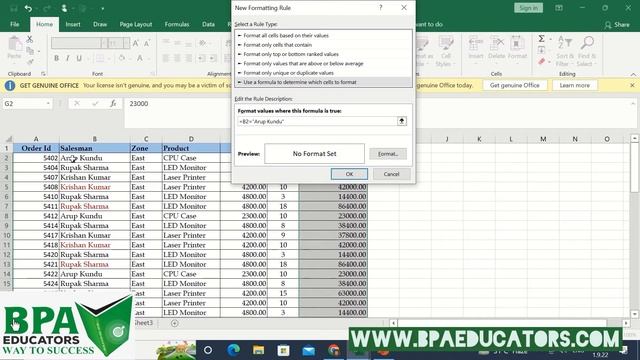Viewport: 640px width, 360px height.
Task: Click the Paste icon in the Clipboard group
Action: (x=15, y=44)
